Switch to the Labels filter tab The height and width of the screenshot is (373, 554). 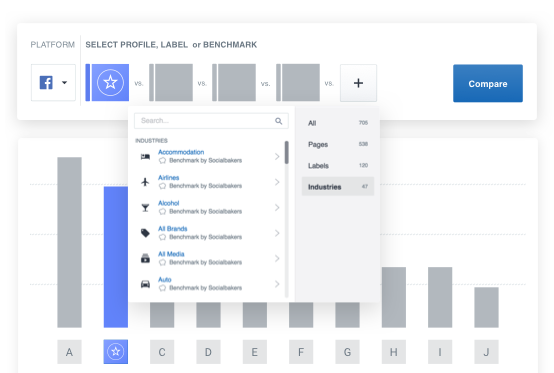coord(338,166)
